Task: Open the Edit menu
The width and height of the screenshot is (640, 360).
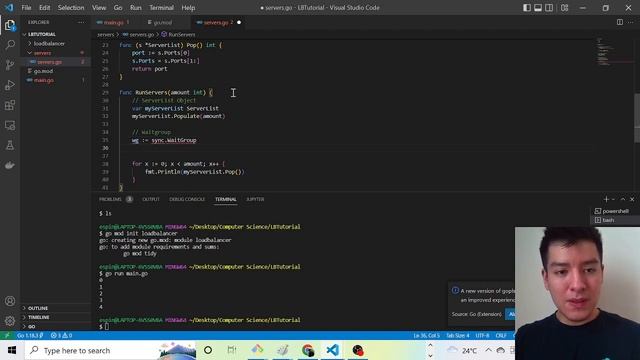Action: pyautogui.click(x=44, y=8)
